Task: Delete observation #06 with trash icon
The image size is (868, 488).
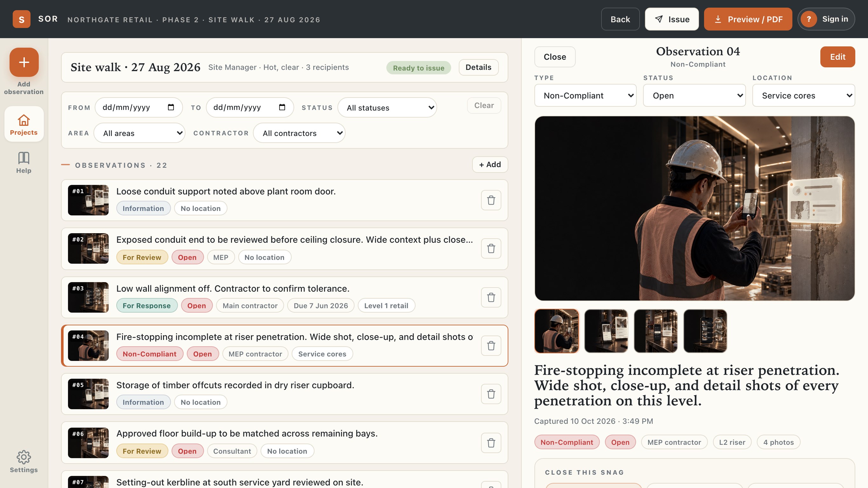Action: (x=491, y=443)
